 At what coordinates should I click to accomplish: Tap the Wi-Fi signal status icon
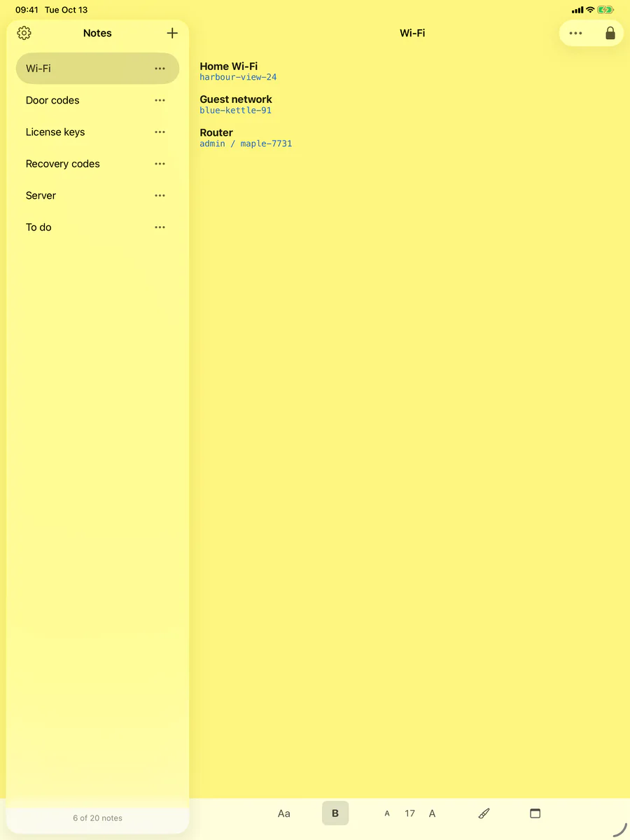pyautogui.click(x=590, y=10)
